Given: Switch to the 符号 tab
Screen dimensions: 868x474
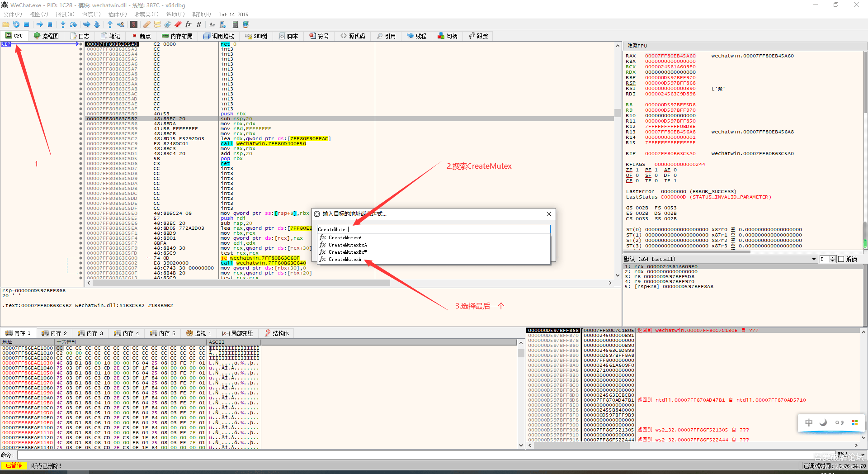Looking at the screenshot, I should pos(319,36).
